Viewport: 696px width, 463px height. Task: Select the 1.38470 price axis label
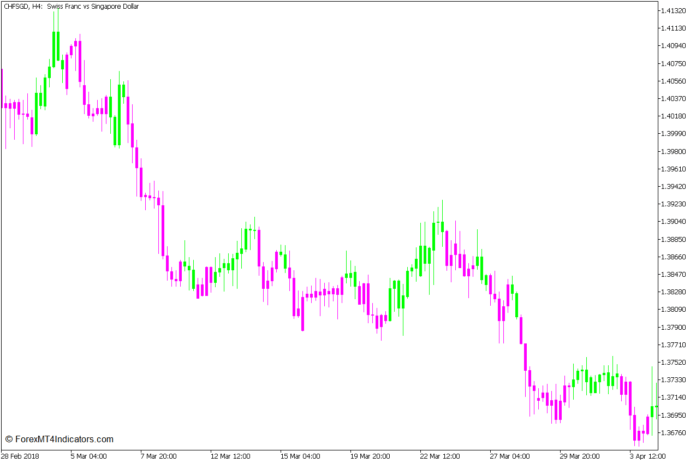(672, 274)
